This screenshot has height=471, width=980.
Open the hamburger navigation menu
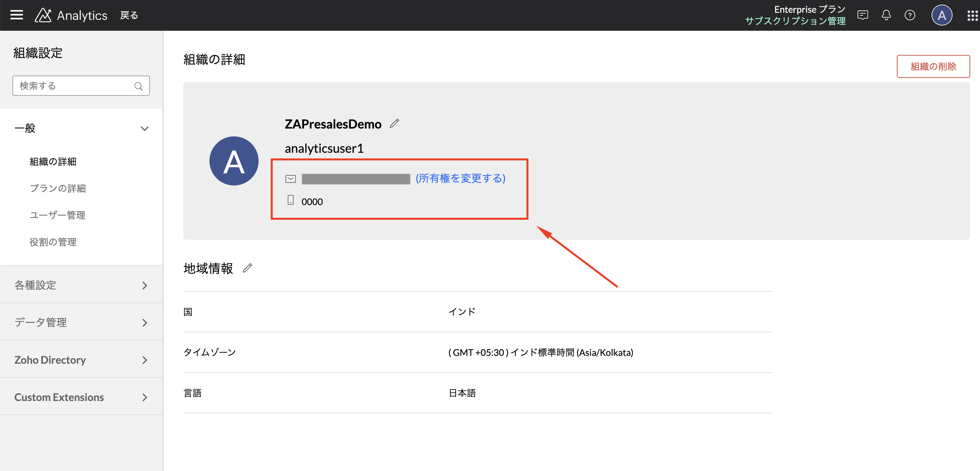[x=16, y=15]
